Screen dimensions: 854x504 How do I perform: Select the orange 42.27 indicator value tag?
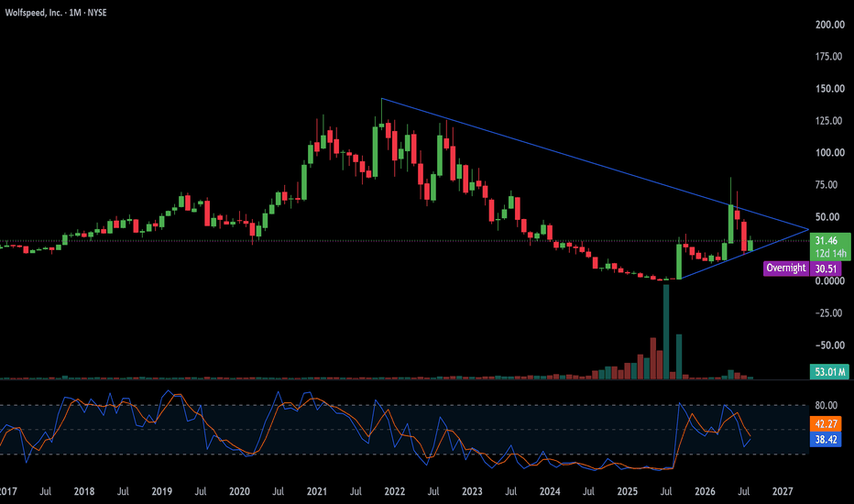[x=826, y=424]
